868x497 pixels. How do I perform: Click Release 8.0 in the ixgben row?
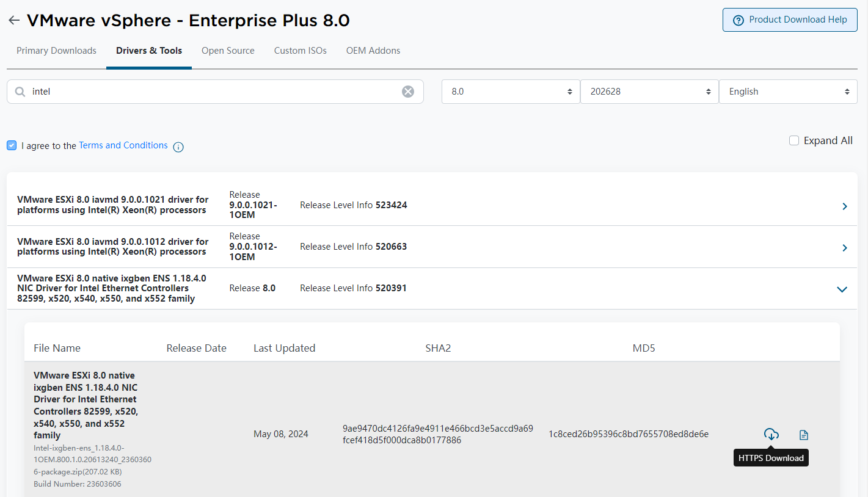pyautogui.click(x=252, y=288)
